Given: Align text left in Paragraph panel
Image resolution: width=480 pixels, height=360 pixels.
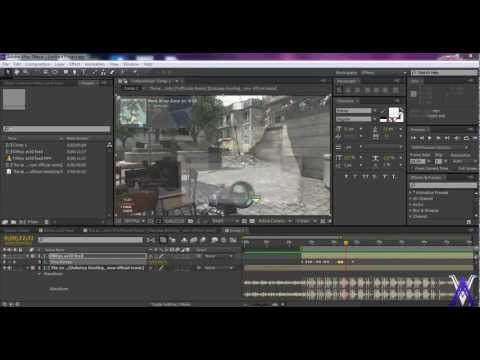Looking at the screenshot, I should pos(340,90).
